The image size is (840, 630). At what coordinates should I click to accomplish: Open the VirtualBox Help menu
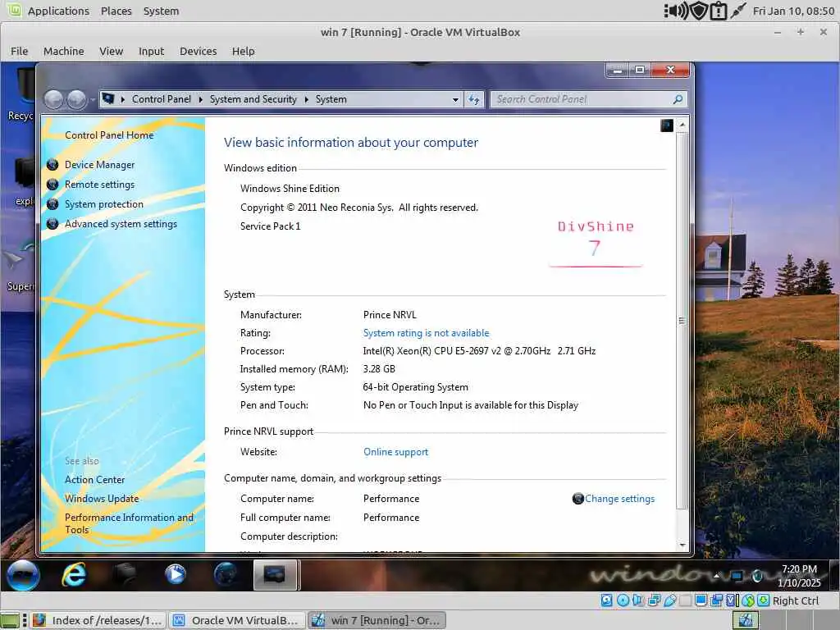tap(243, 52)
